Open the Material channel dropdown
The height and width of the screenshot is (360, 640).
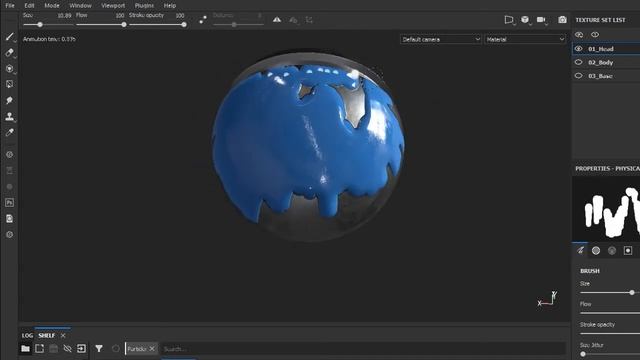click(x=525, y=40)
